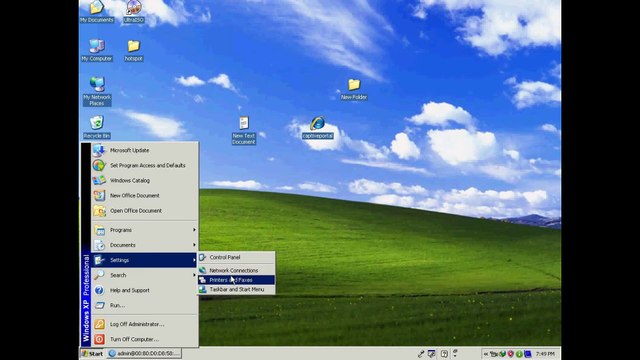
Task: Choose Printers and Faxes submenu entry
Action: click(236, 280)
